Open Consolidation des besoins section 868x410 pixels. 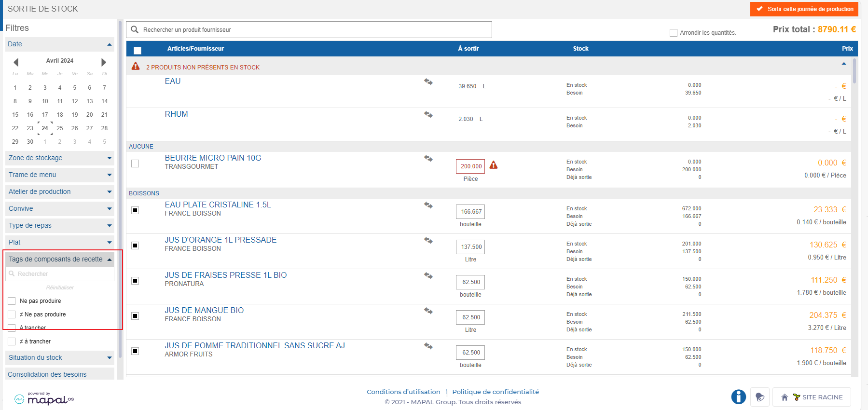[x=60, y=374]
